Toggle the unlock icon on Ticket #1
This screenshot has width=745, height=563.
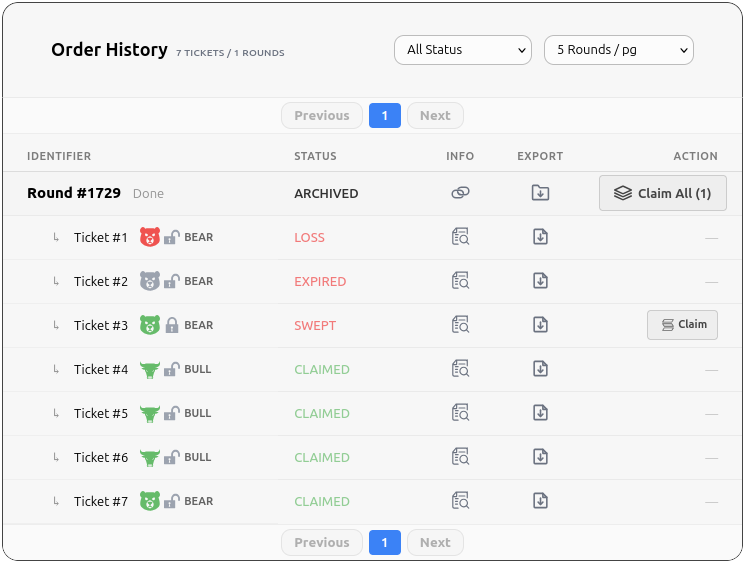click(172, 237)
